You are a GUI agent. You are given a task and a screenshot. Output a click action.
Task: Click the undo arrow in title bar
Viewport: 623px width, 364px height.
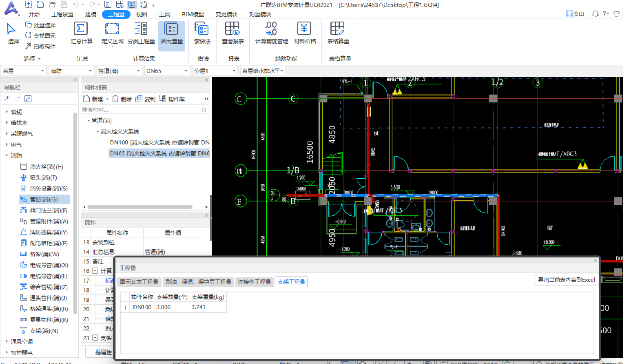(76, 5)
